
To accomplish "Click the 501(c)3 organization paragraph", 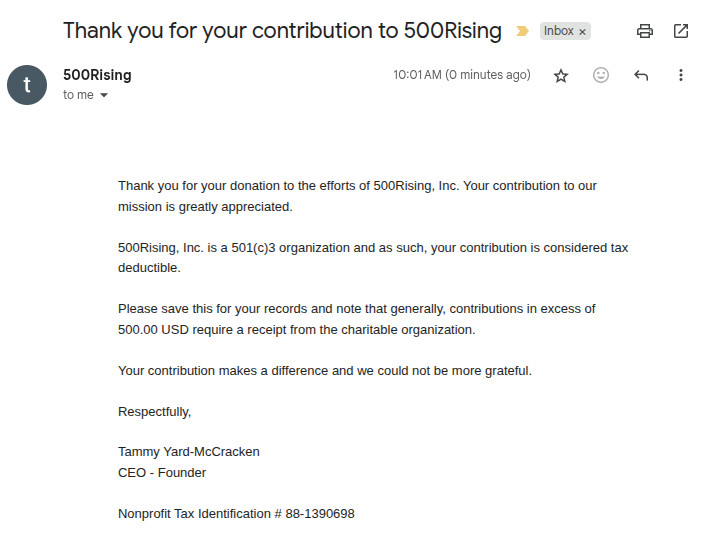I will click(x=372, y=257).
